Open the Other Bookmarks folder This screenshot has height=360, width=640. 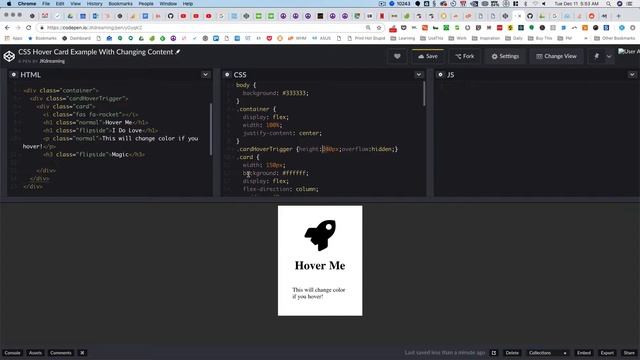(614, 38)
